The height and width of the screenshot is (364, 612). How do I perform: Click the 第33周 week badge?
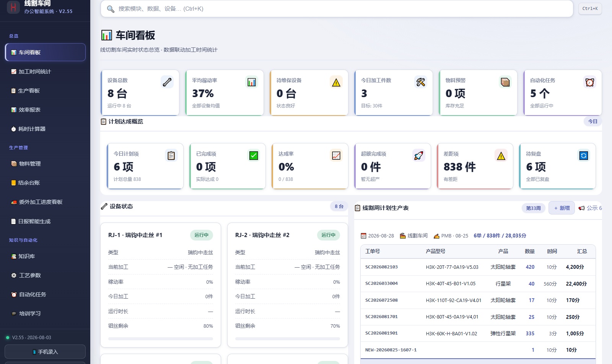point(533,208)
